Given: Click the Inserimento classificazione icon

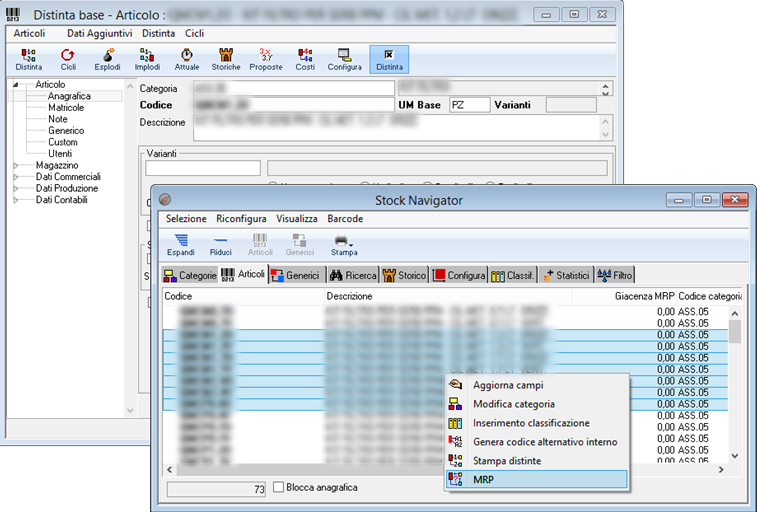Looking at the screenshot, I should tap(455, 423).
